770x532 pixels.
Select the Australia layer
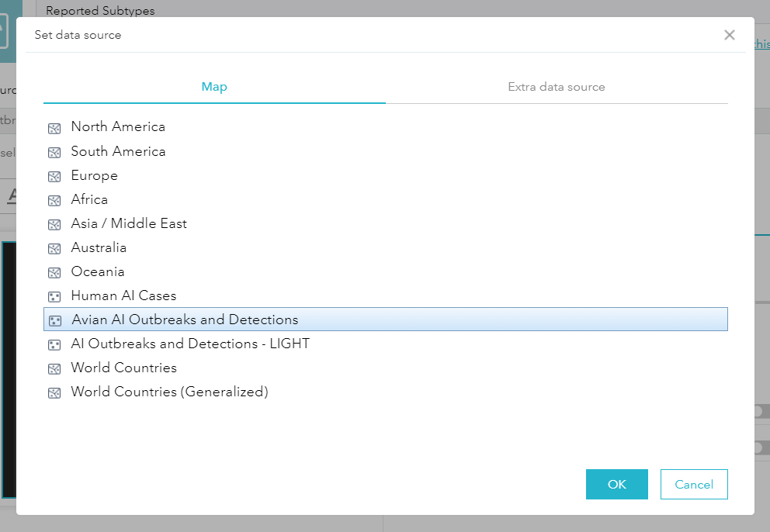pos(386,247)
